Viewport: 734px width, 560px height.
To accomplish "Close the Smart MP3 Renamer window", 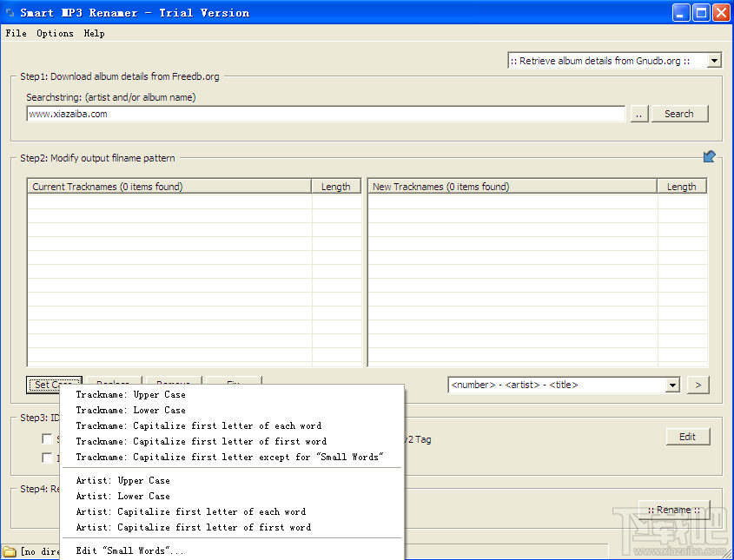I will click(721, 13).
